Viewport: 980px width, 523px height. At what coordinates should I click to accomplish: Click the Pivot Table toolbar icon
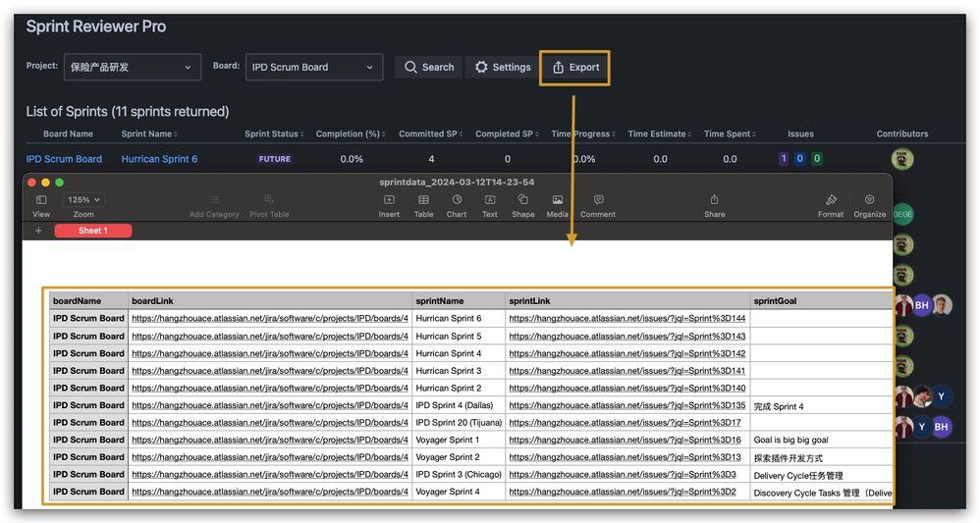coord(269,200)
